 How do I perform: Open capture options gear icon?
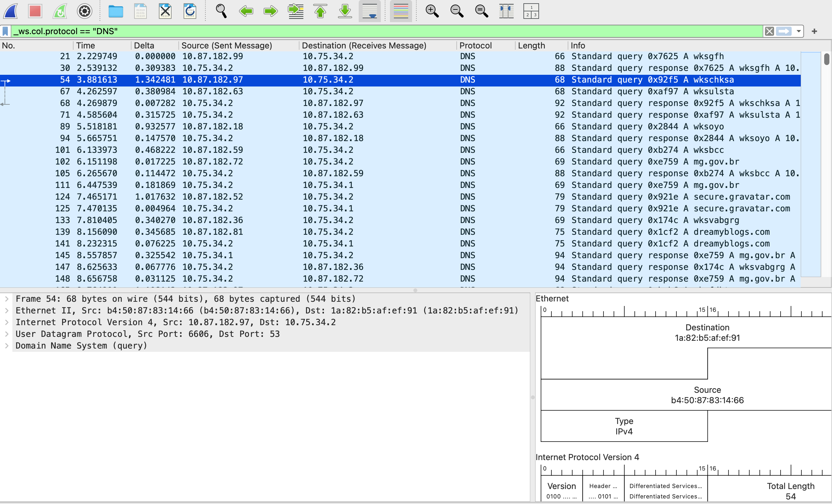tap(84, 11)
